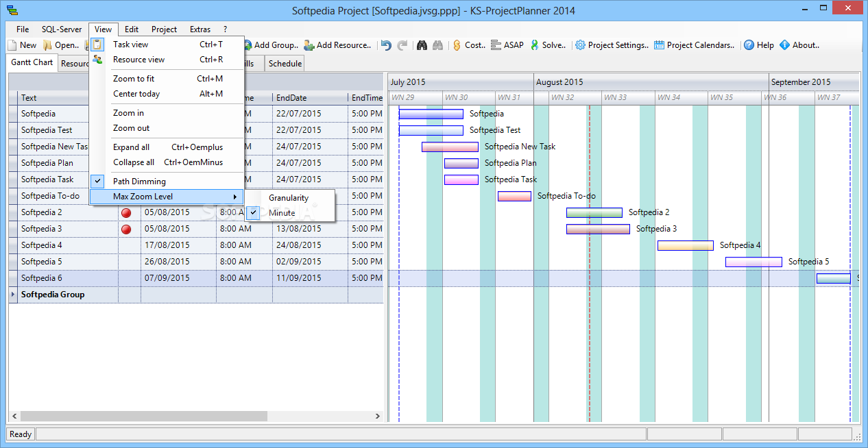Image resolution: width=868 pixels, height=448 pixels.
Task: Click the EndDate column header
Action: (310, 98)
